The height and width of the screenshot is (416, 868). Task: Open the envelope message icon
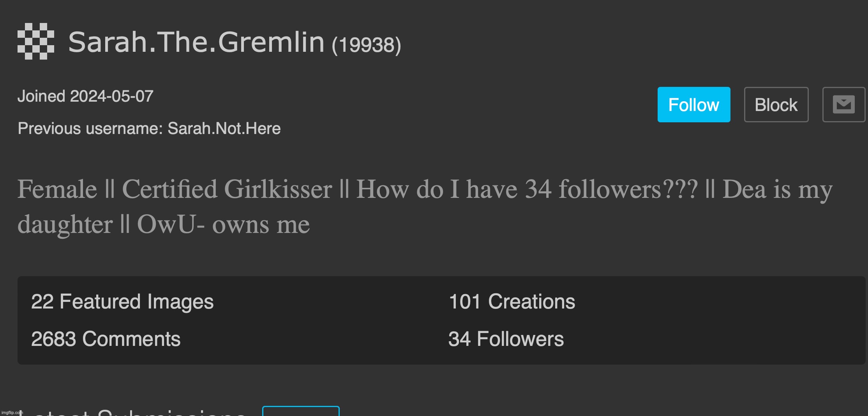(x=843, y=104)
